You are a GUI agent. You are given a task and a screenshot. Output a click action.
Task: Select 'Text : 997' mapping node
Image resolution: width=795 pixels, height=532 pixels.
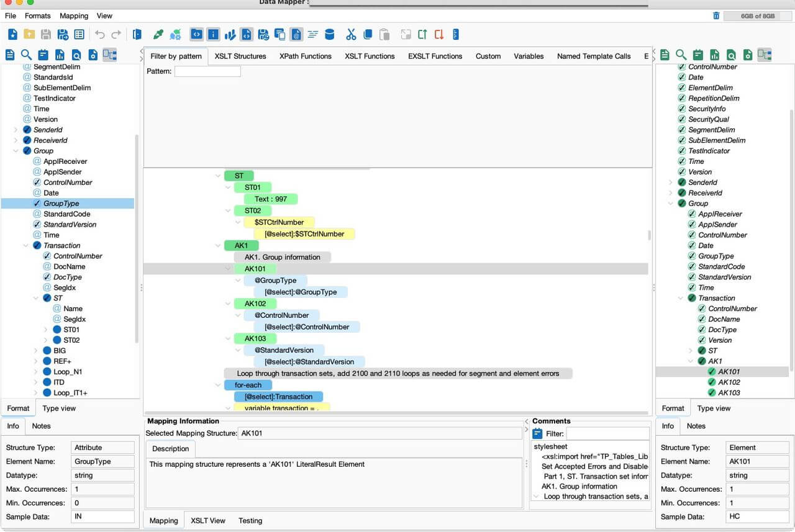pyautogui.click(x=271, y=199)
